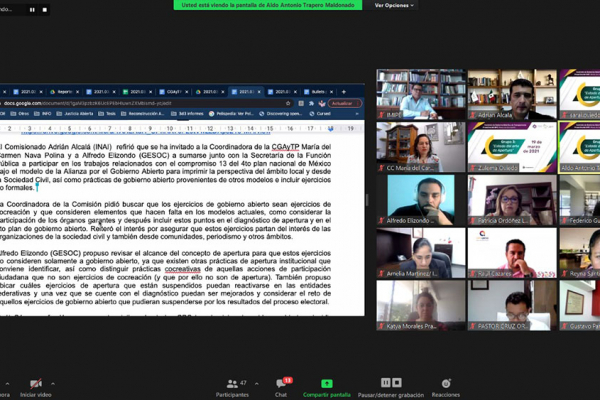Viewport: 600px width, 400px height.
Task: Open the 3d3 informes bookmark folder
Action: (x=188, y=114)
